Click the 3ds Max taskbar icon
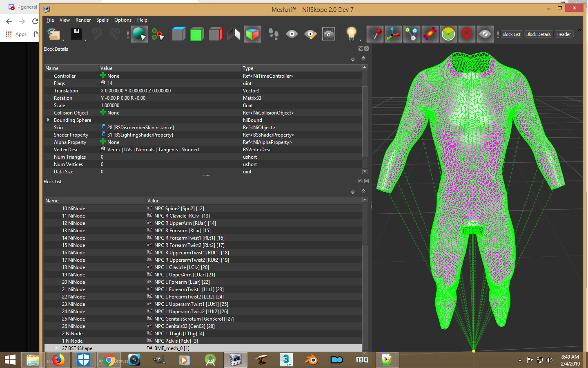 coord(286,360)
